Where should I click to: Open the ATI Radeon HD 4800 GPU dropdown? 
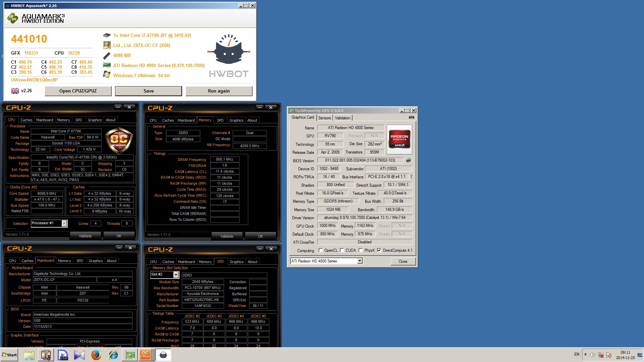(x=360, y=261)
